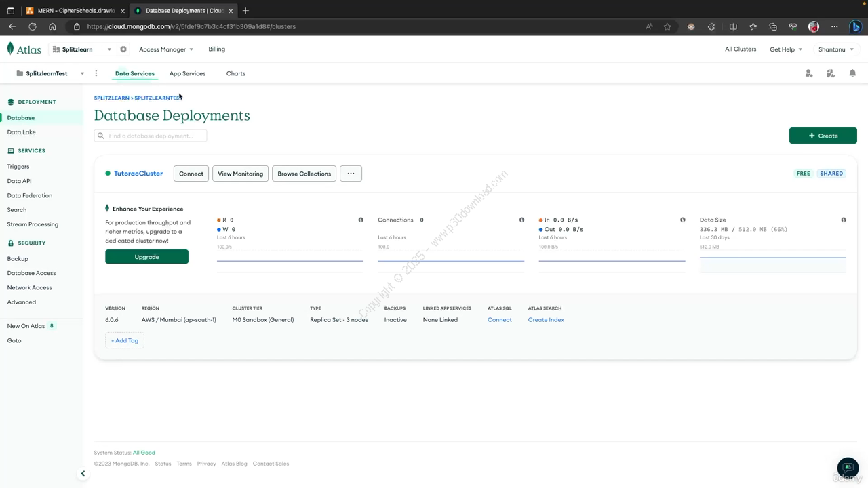Click info icon beside Connections chart
This screenshot has width=868, height=488.
click(521, 220)
